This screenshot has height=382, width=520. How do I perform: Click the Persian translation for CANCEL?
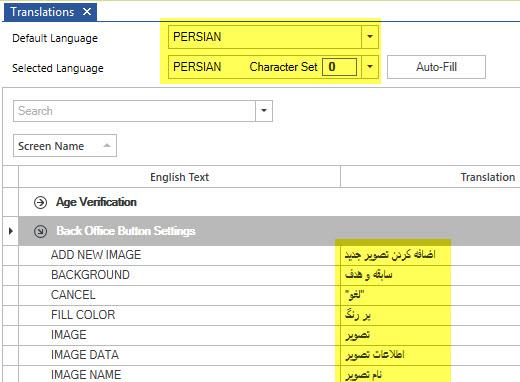[x=355, y=295]
